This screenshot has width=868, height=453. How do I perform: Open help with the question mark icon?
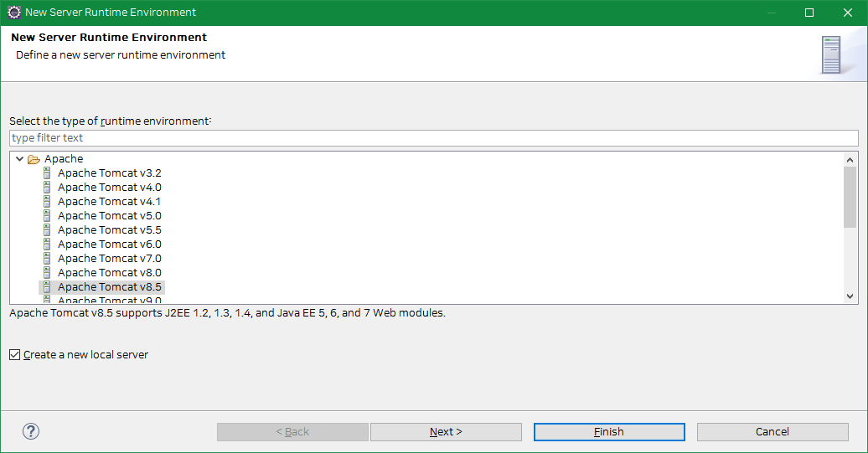31,431
